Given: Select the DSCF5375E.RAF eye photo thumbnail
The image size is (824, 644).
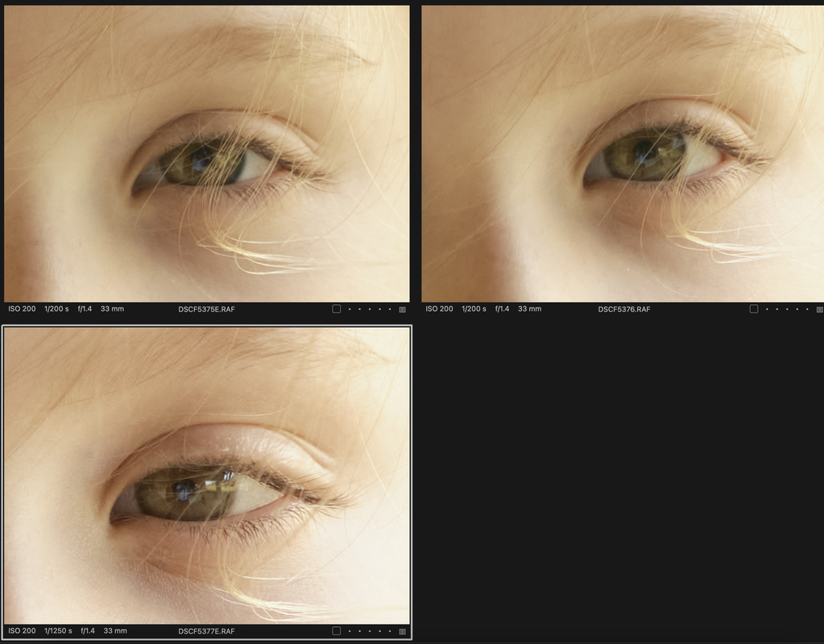Looking at the screenshot, I should pyautogui.click(x=206, y=154).
